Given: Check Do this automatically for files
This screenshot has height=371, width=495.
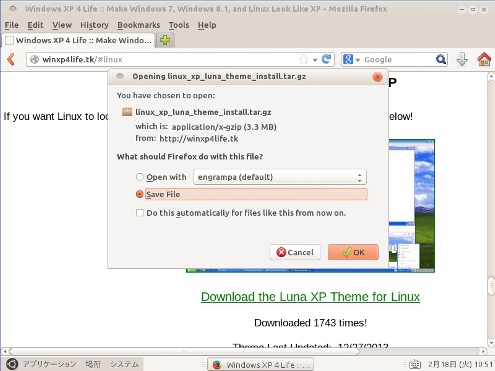Looking at the screenshot, I should (x=140, y=213).
